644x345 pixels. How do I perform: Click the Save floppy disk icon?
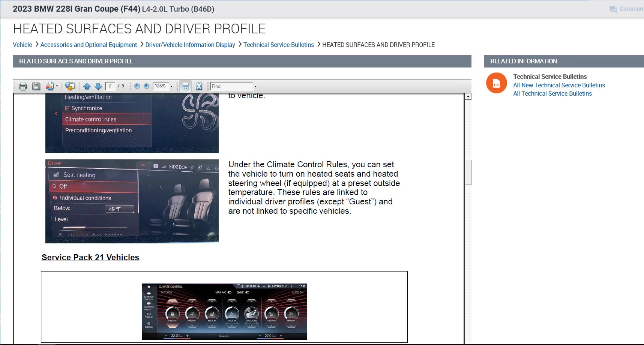(x=36, y=86)
